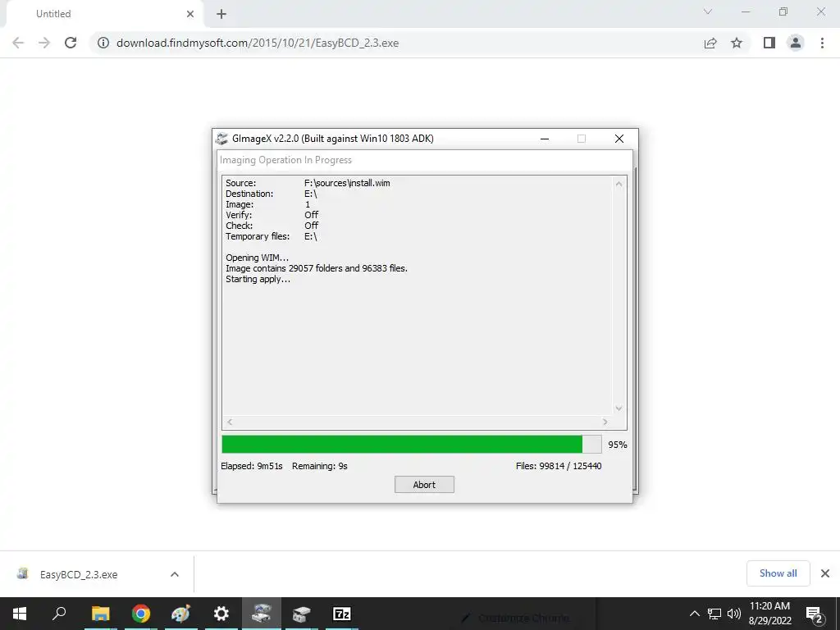This screenshot has height=630, width=840.
Task: Reload the current Chrome page
Action: click(71, 43)
